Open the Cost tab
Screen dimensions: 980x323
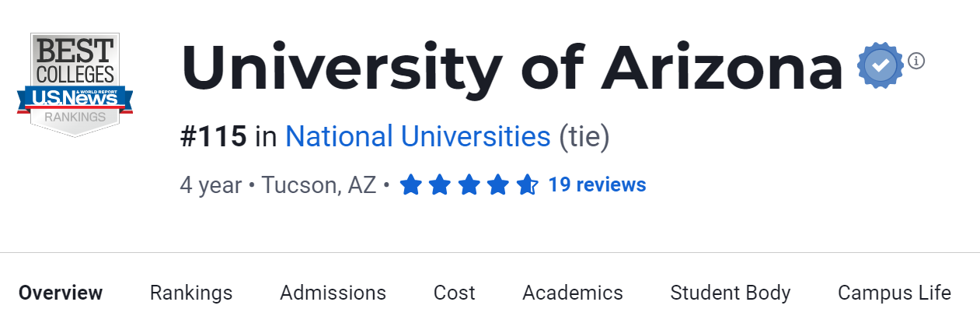(x=454, y=293)
